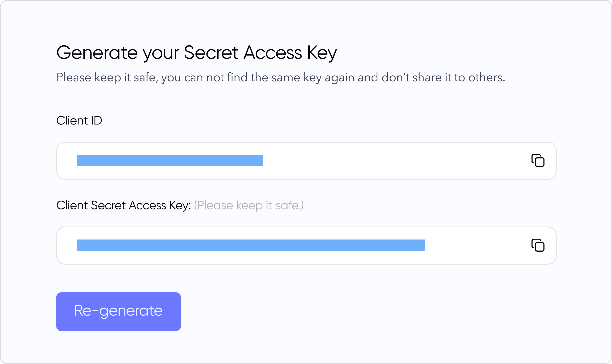Click the subtitle warning about sharing the key
612x364 pixels.
(280, 78)
